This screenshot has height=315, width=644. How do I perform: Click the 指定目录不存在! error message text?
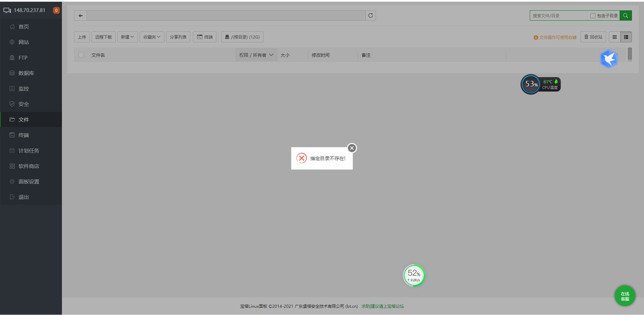328,158
